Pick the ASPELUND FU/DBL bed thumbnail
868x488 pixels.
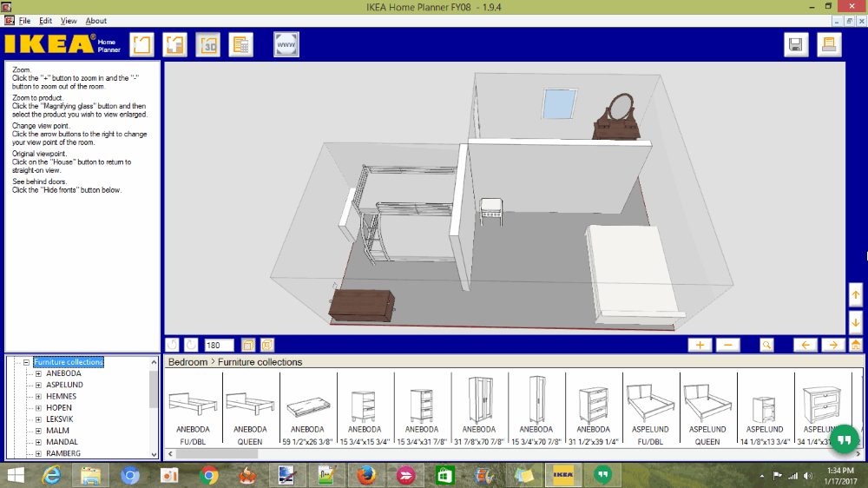[x=650, y=410]
